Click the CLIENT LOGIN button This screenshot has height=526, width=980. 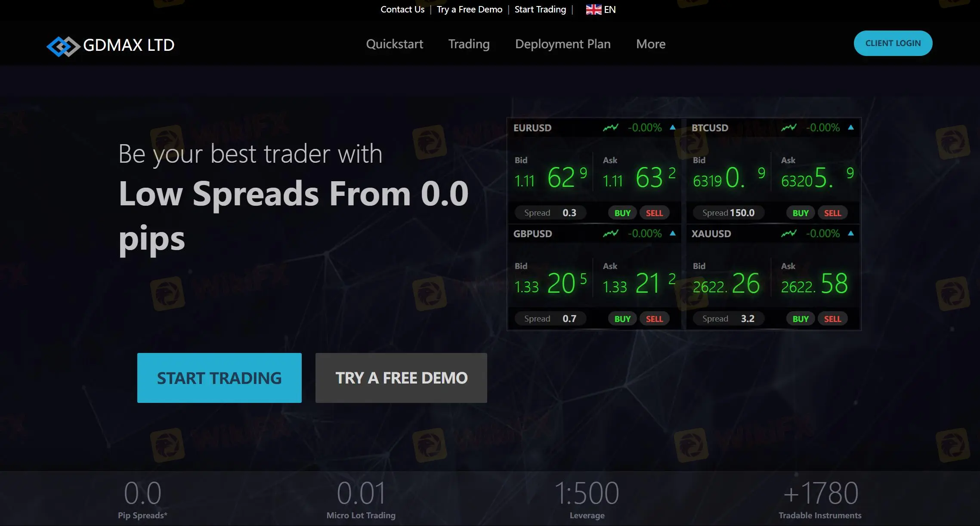893,43
